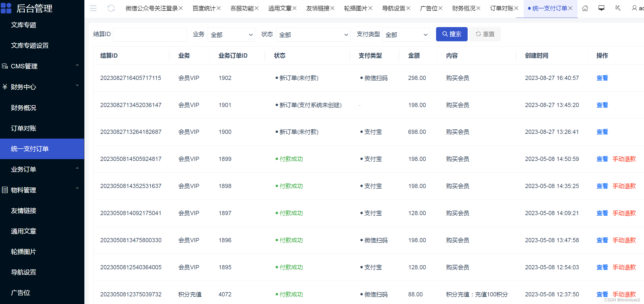Switch to the 客服功能 tab

pyautogui.click(x=242, y=8)
